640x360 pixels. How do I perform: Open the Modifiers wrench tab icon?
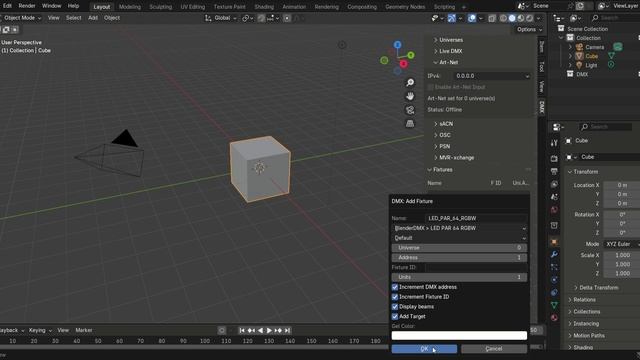tap(554, 254)
